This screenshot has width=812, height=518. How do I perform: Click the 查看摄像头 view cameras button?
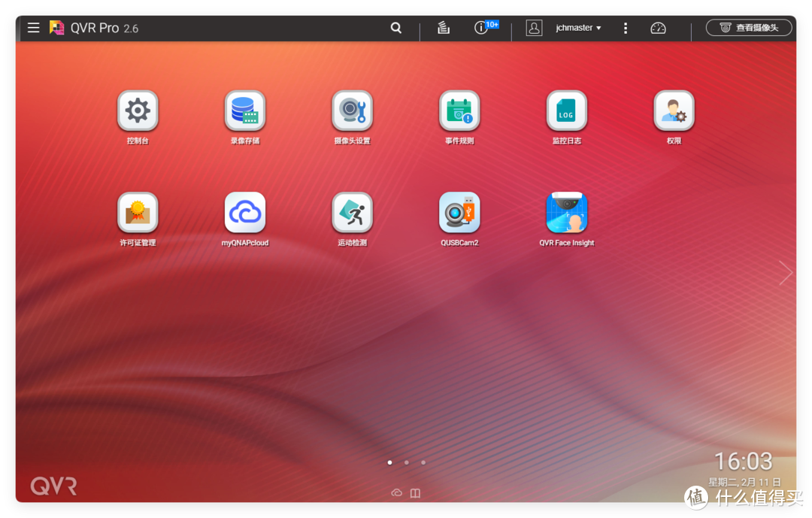(x=748, y=28)
